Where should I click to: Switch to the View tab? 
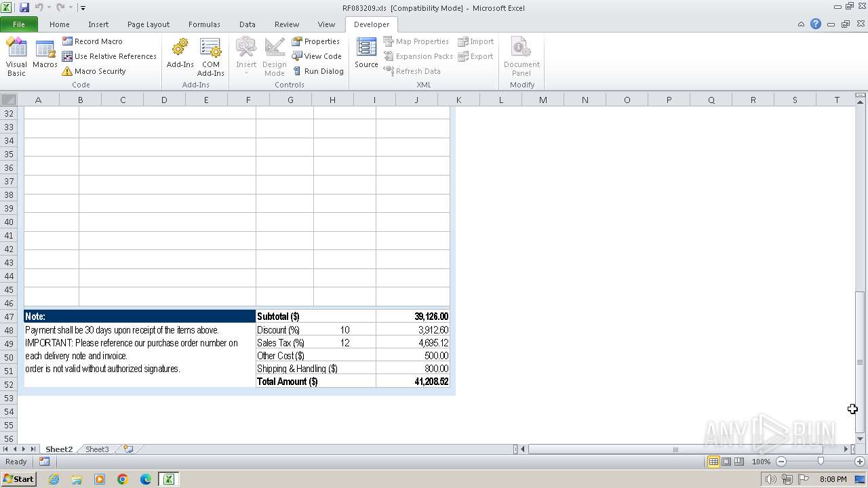pos(326,24)
